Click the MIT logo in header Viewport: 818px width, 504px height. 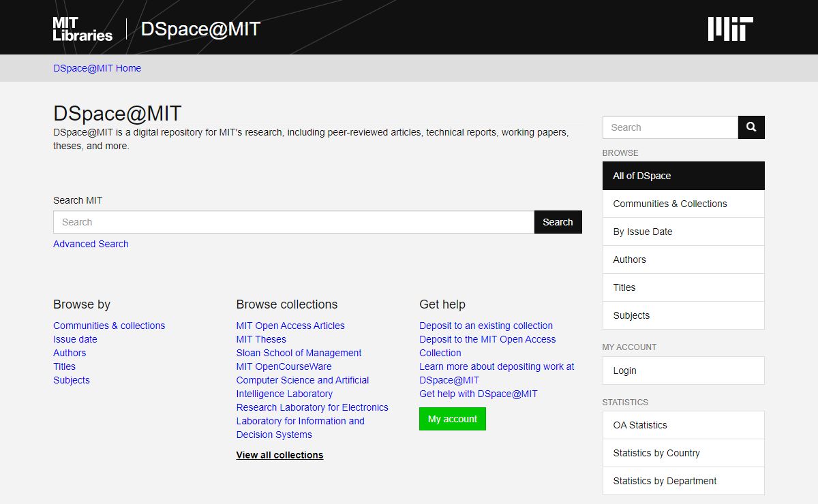730,29
